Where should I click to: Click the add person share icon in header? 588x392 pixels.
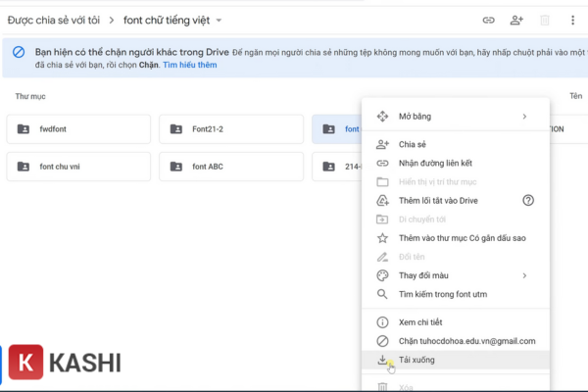tap(516, 20)
